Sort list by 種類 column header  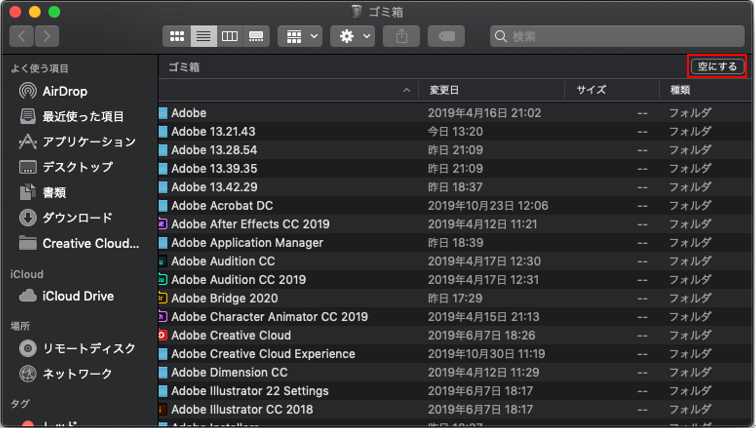coord(680,90)
